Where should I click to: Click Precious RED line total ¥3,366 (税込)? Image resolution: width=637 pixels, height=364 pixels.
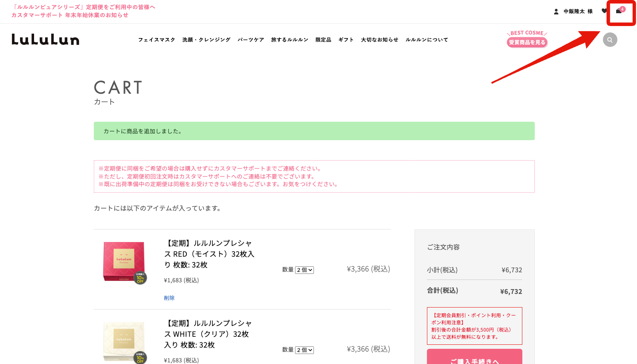pos(368,269)
